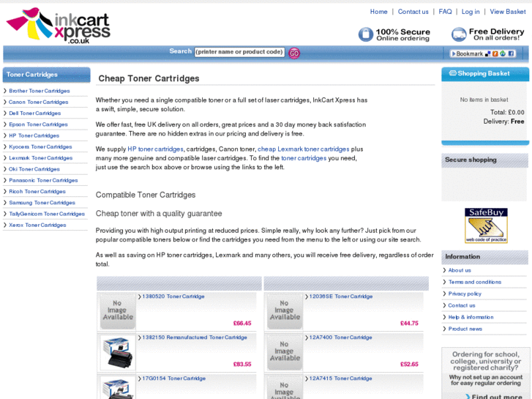Screen dimensions: 532x399
Task: Open HP Toner Cartridges sidebar link
Action: [34, 135]
